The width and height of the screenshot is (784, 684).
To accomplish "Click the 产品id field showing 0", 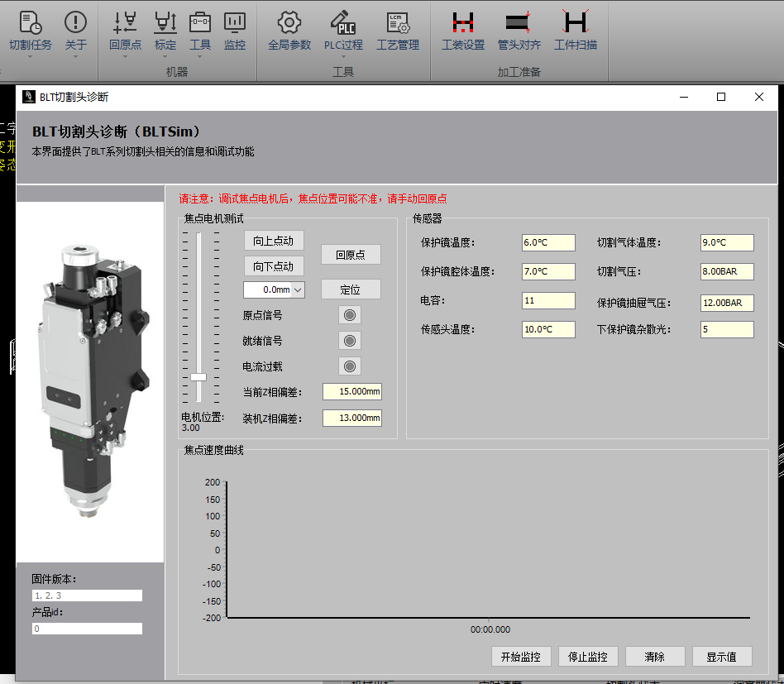I will [87, 629].
